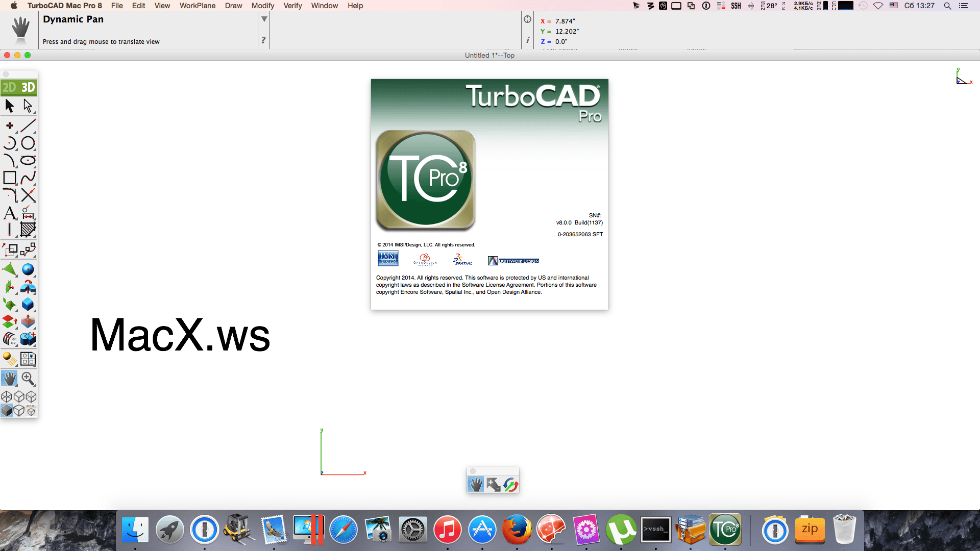Viewport: 980px width, 551px height.
Task: Select the Boolean Add Solid tool
Action: click(x=28, y=339)
